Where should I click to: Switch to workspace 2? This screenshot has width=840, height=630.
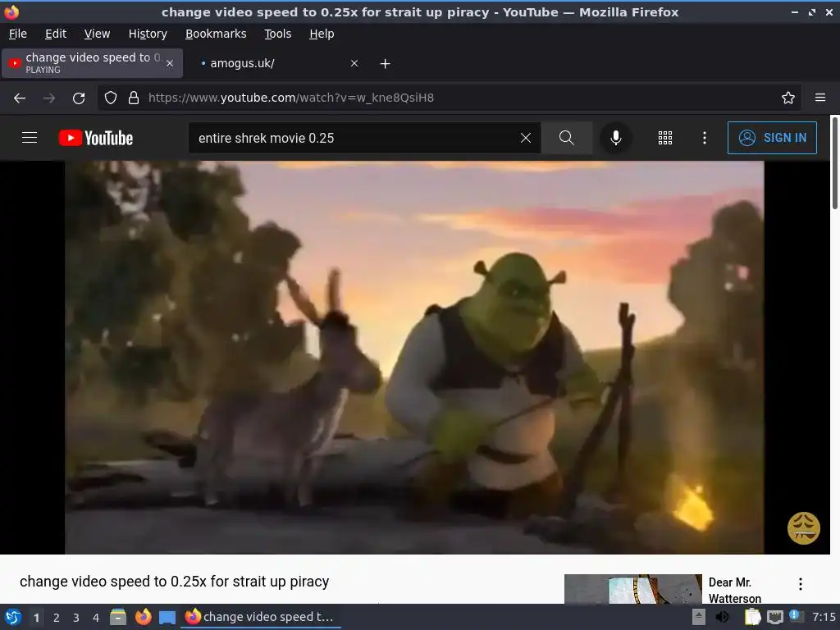click(57, 618)
